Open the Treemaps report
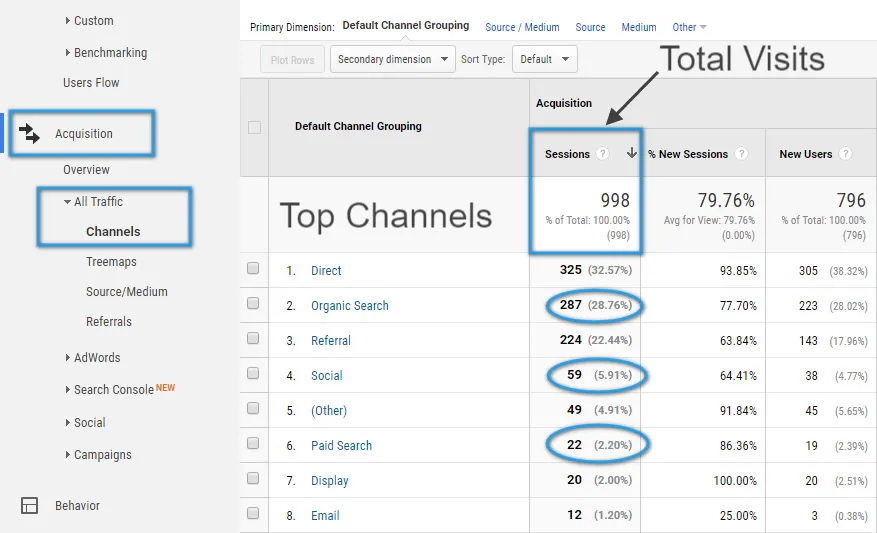The width and height of the screenshot is (877, 533). coord(111,262)
